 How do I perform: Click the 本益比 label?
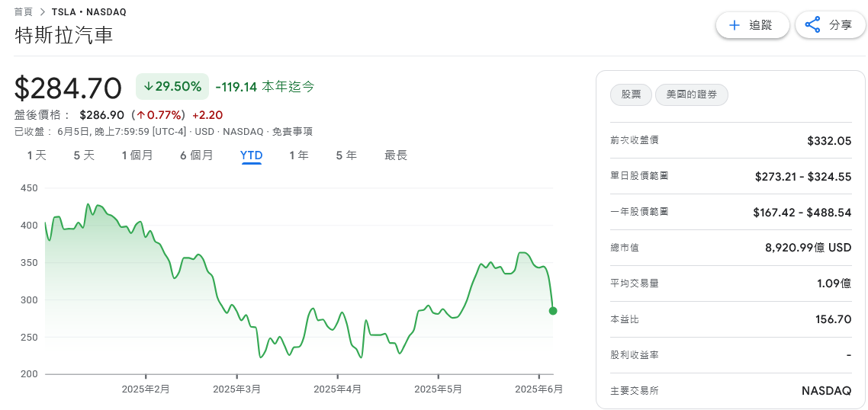[x=625, y=319]
